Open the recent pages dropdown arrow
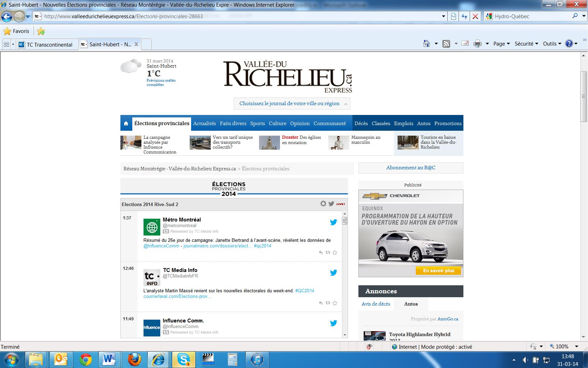Viewport: 588px width, 368px height. click(28, 16)
